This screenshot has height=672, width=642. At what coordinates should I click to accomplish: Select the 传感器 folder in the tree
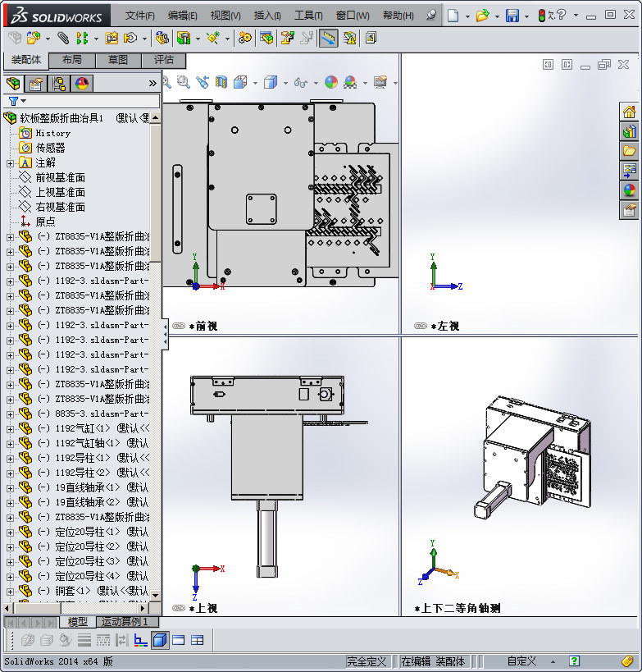50,148
